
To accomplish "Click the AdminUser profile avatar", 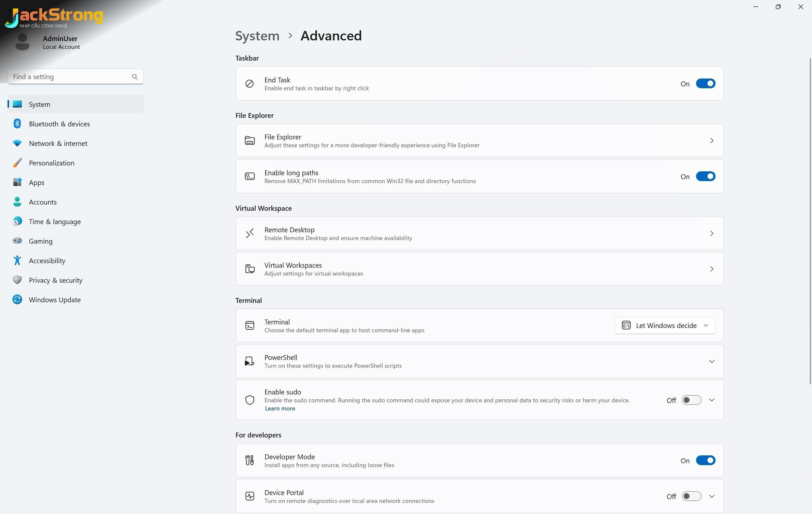I will (22, 42).
